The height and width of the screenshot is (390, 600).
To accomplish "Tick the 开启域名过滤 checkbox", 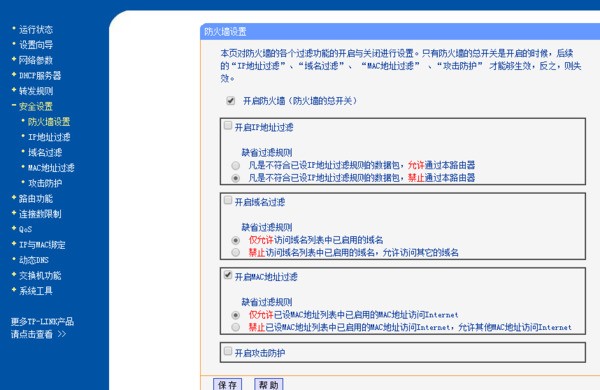I will click(x=228, y=200).
